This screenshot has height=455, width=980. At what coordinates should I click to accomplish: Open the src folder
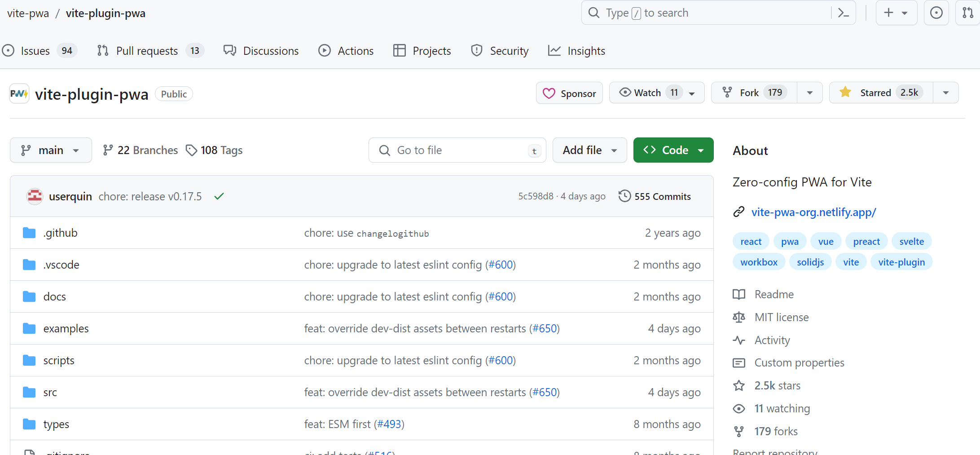pos(50,392)
